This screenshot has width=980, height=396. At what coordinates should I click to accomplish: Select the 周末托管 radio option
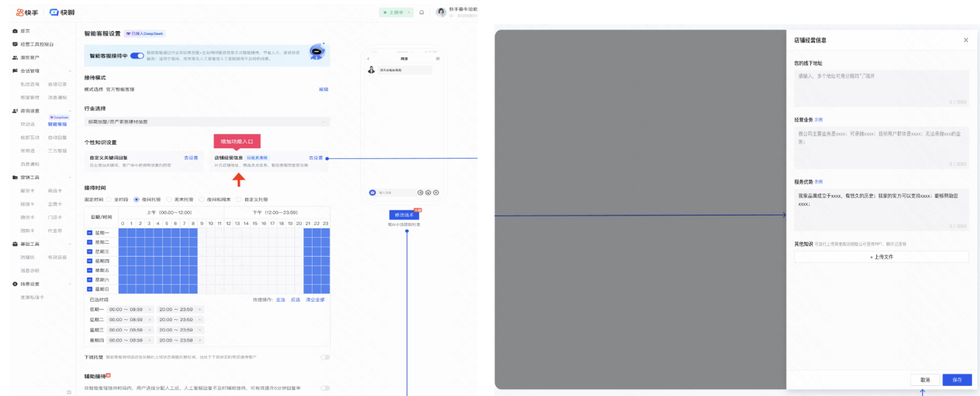pos(170,200)
